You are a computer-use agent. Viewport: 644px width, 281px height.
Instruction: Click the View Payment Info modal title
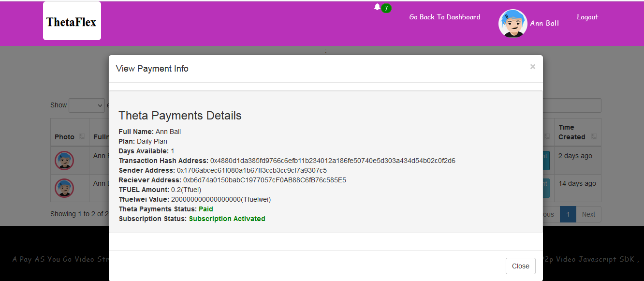[x=152, y=69]
